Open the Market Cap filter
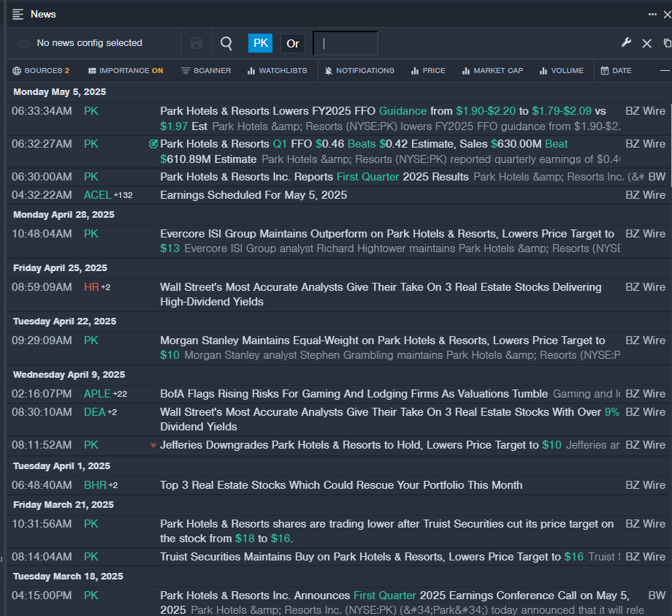This screenshot has width=672, height=616. pos(492,71)
